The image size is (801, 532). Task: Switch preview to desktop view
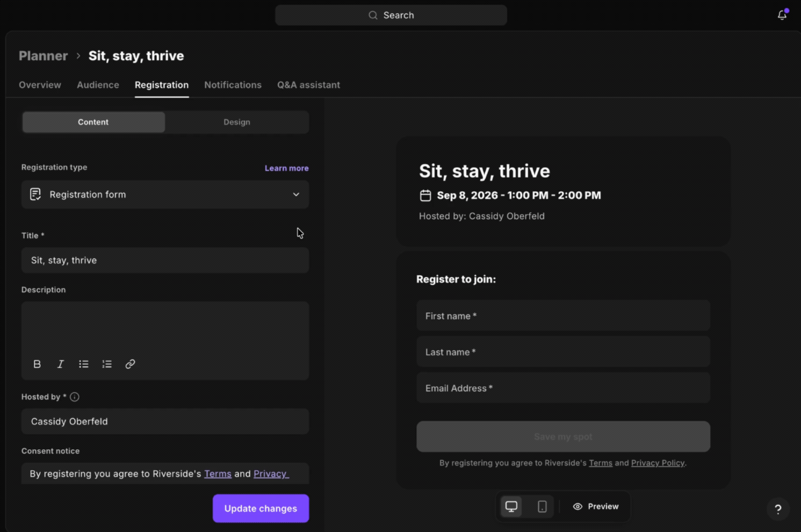click(511, 506)
